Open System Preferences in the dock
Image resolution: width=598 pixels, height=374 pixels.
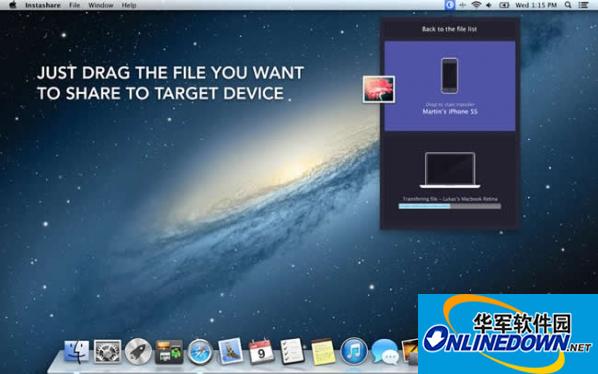(x=107, y=351)
